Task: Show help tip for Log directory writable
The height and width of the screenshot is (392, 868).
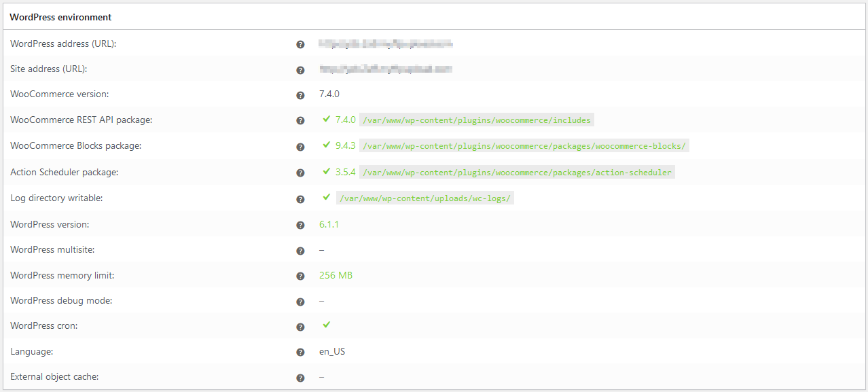Action: click(300, 199)
